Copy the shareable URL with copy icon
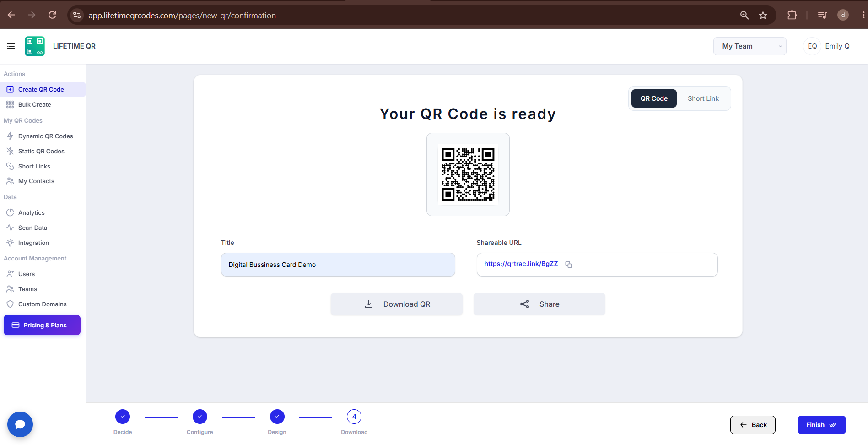Viewport: 868px width, 445px height. (569, 265)
